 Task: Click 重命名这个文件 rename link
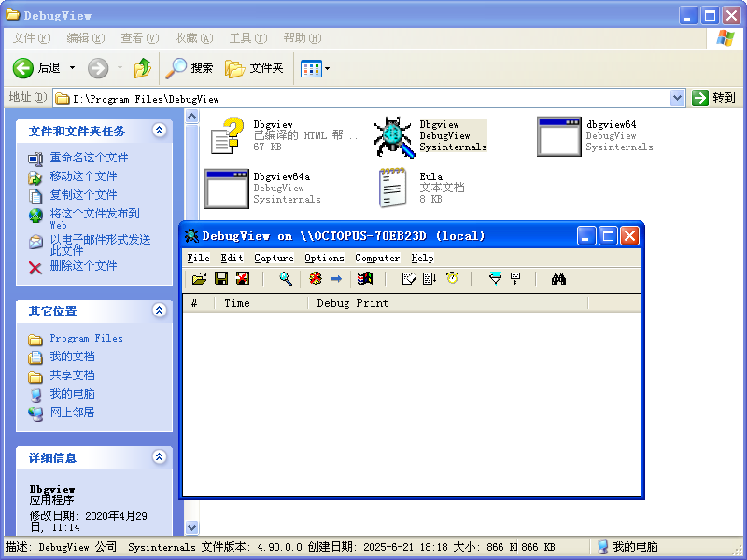click(x=89, y=158)
